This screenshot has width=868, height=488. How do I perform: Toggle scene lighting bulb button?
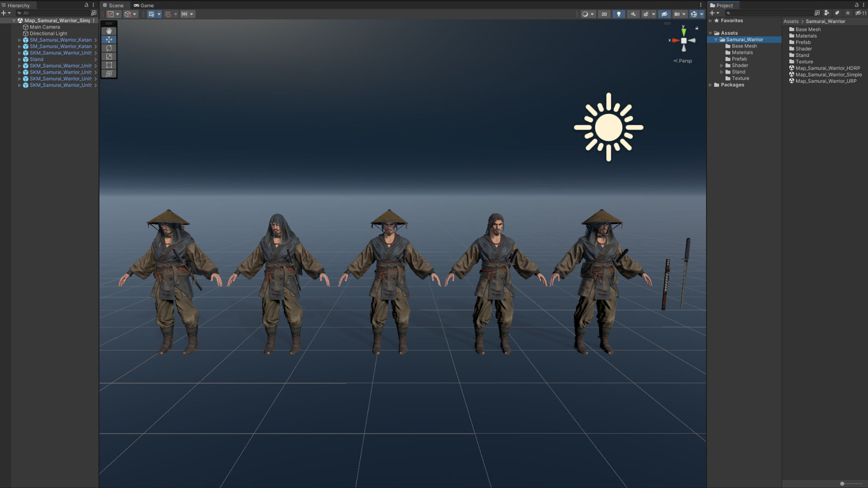click(618, 14)
